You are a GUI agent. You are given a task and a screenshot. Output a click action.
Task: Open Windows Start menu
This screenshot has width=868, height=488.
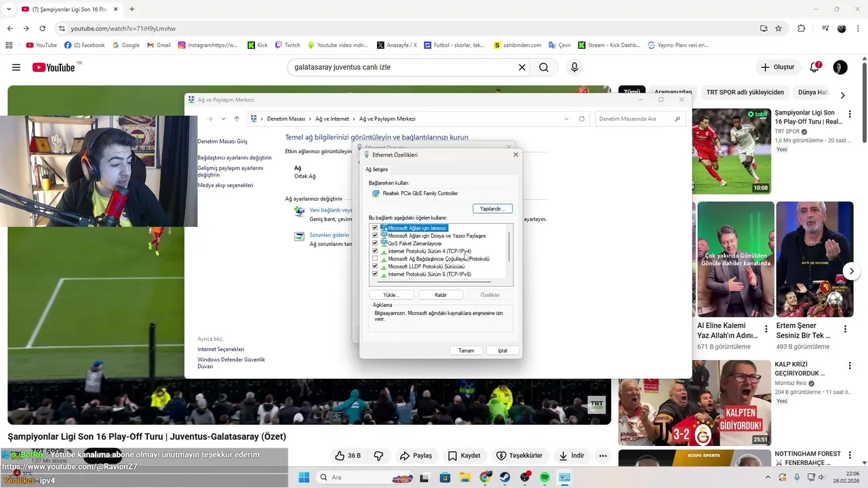click(x=304, y=477)
